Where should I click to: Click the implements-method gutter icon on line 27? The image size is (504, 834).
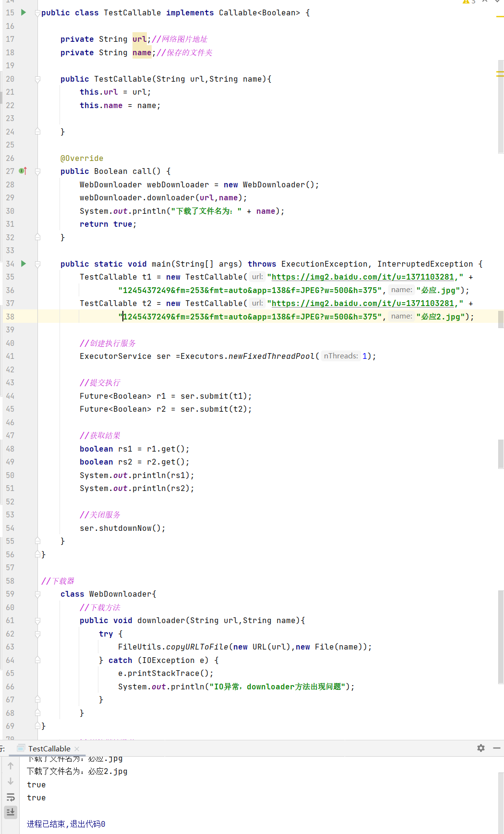click(x=23, y=171)
